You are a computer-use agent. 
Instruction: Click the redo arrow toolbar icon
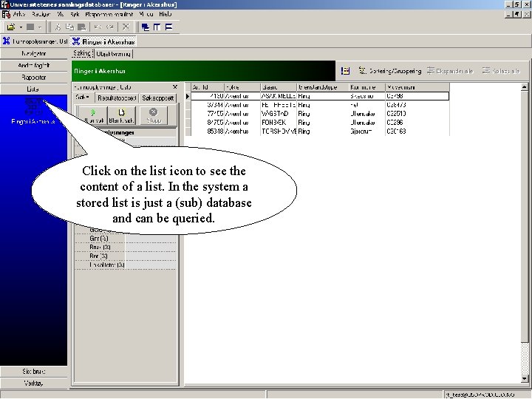(x=110, y=27)
